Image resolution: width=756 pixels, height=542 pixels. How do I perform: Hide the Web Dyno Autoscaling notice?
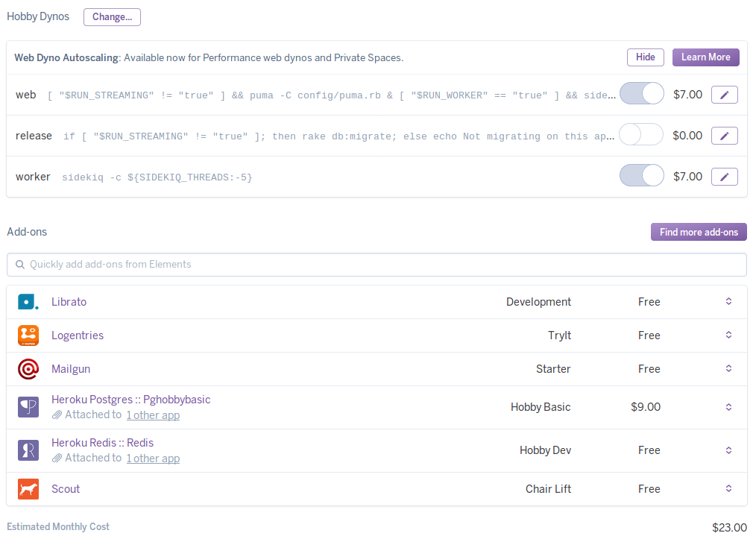[645, 57]
